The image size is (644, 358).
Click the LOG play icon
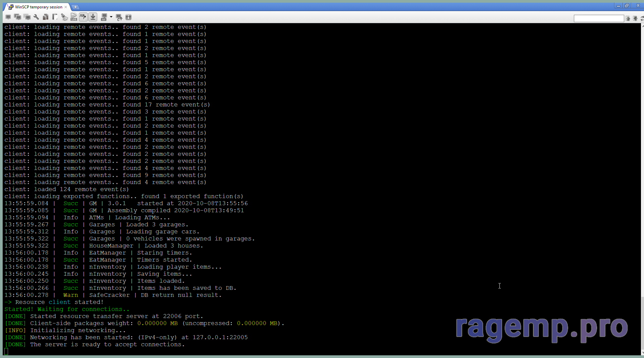coord(74,17)
